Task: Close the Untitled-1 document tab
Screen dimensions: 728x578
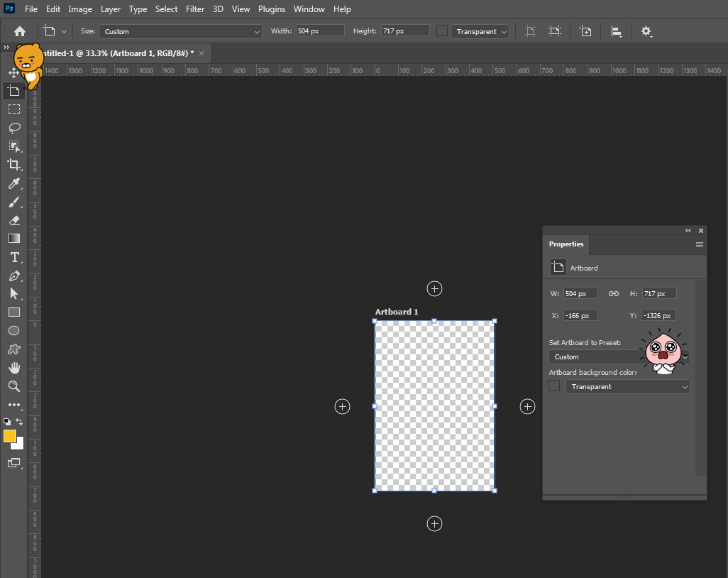Action: coord(202,53)
